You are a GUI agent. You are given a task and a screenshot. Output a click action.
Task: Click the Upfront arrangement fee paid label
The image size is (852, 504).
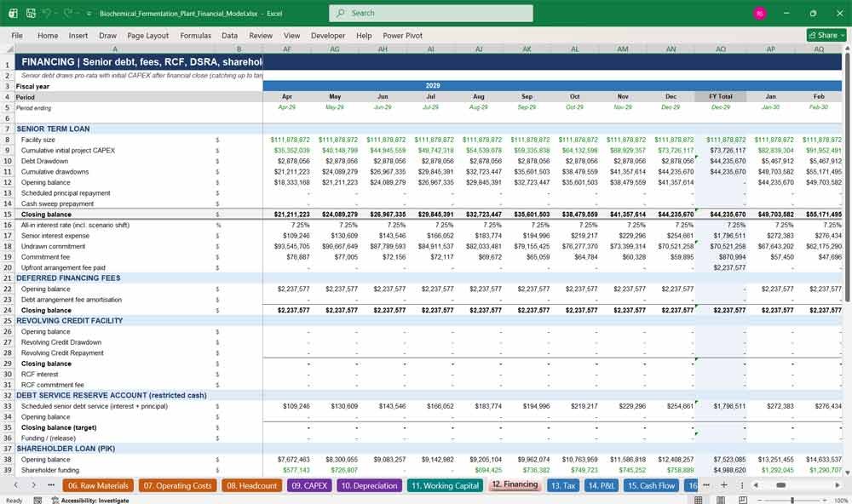click(x=63, y=267)
